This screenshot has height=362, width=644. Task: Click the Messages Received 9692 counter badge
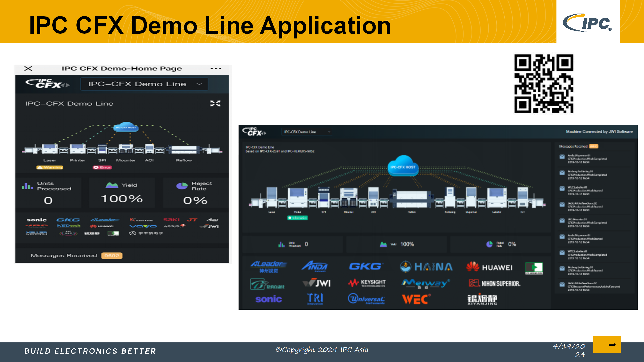[112, 256]
